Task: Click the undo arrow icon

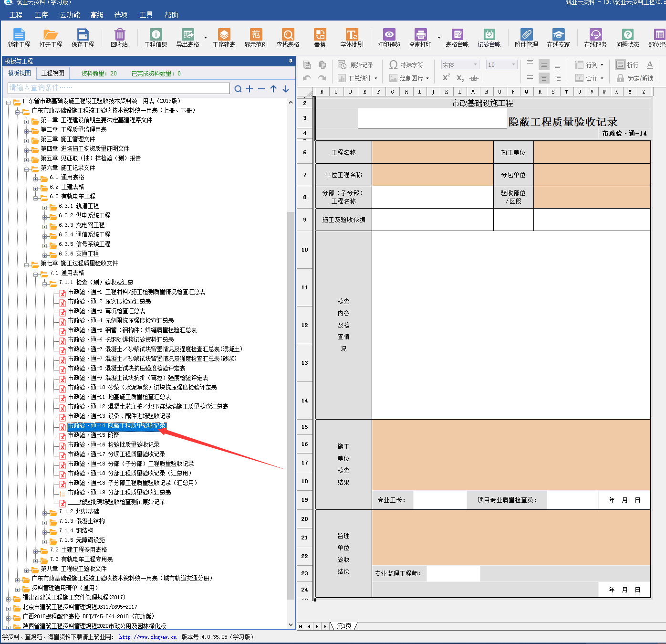Action: (x=307, y=78)
